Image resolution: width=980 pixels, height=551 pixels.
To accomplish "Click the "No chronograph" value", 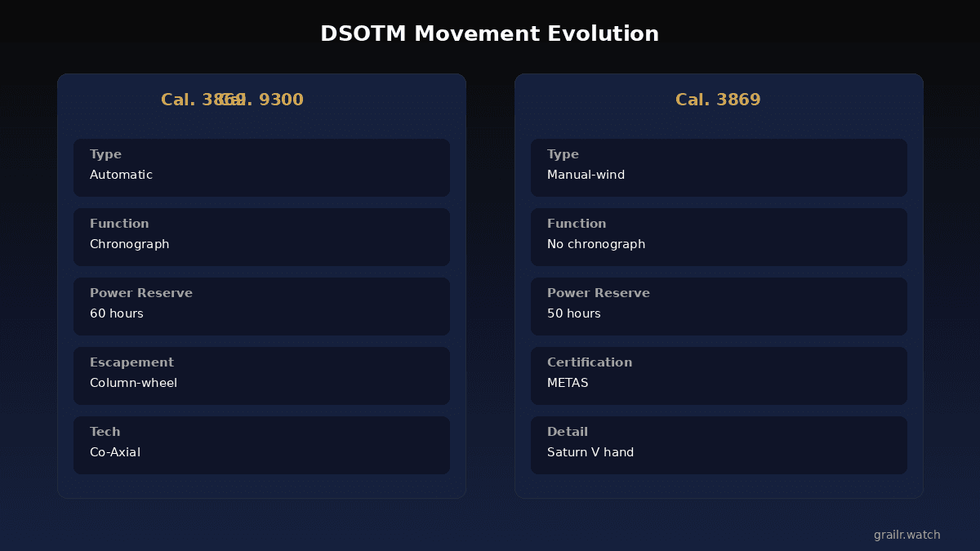I will click(596, 244).
